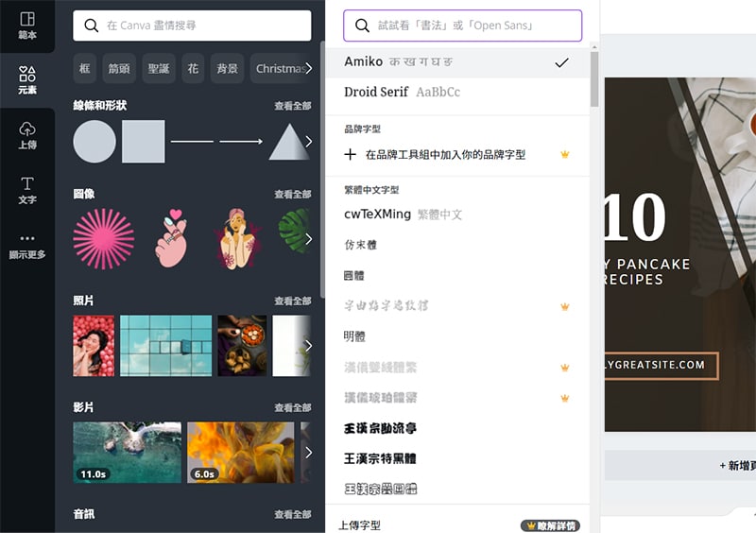Select the 花 category chip
The height and width of the screenshot is (533, 756).
pyautogui.click(x=193, y=68)
